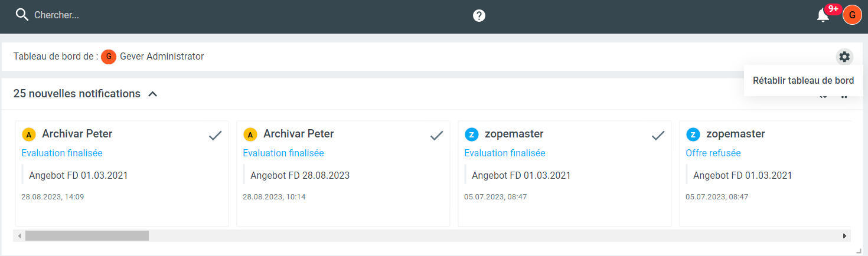The width and height of the screenshot is (868, 256).
Task: Select Rétablir tableau de bord
Action: (x=803, y=81)
